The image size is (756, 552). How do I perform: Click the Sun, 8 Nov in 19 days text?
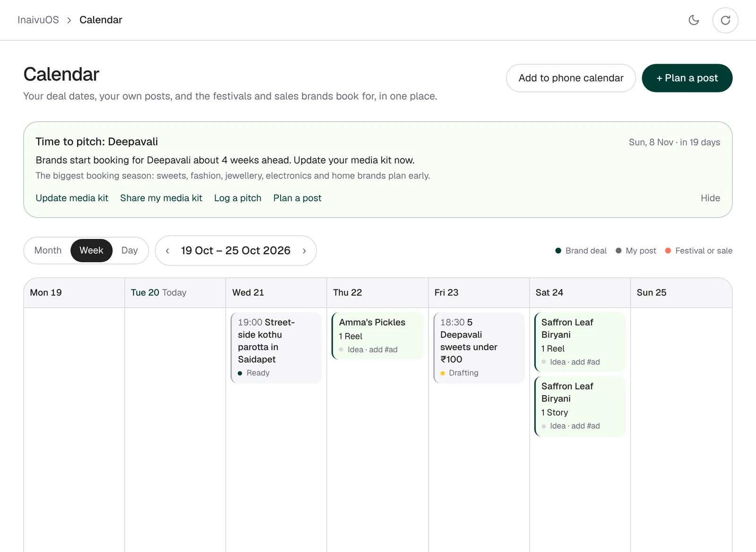pos(674,142)
